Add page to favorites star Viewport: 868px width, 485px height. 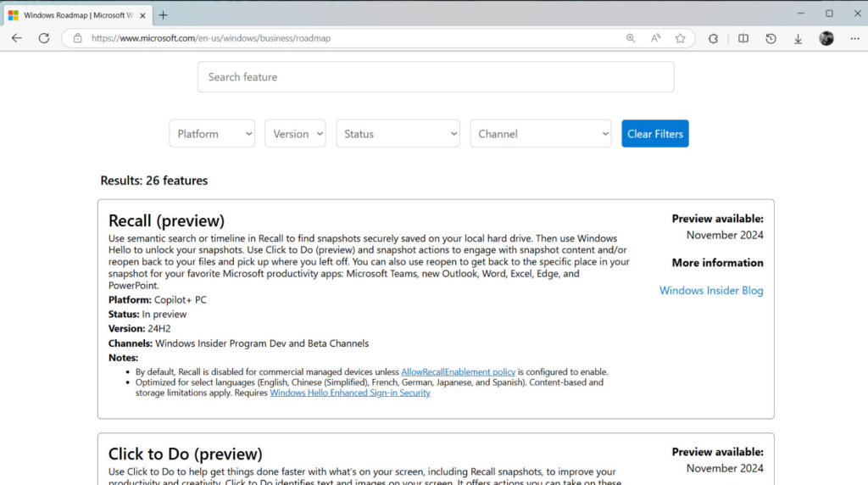point(681,38)
